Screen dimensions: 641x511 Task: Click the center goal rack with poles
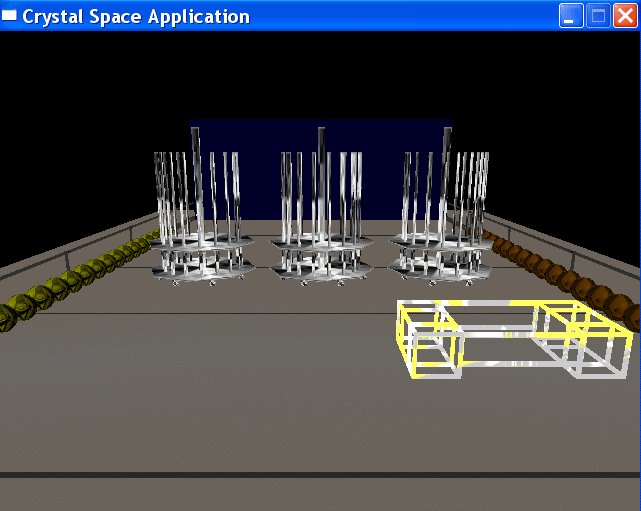point(321,207)
